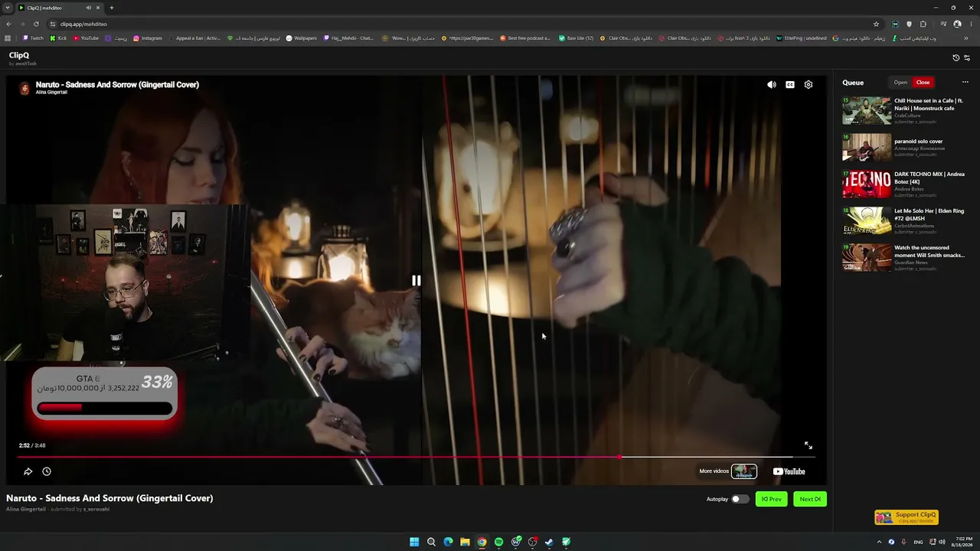Click the share arrow on the video
980x551 pixels.
coord(28,471)
